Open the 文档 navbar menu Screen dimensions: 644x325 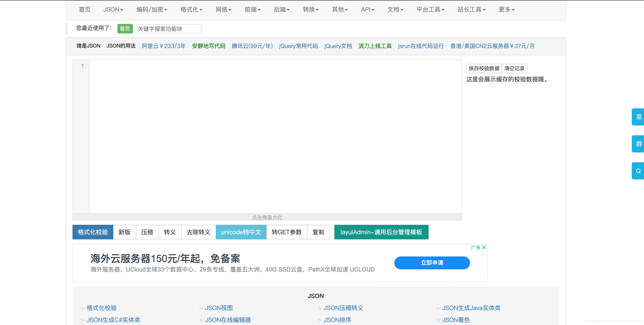pyautogui.click(x=395, y=9)
